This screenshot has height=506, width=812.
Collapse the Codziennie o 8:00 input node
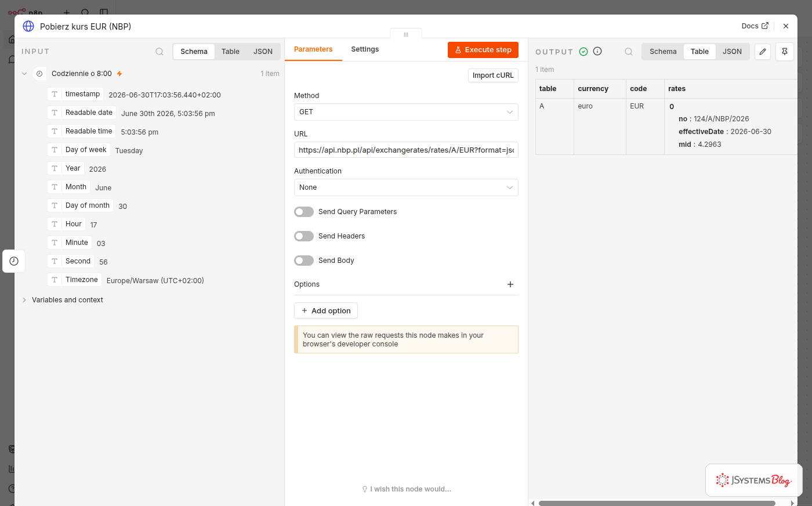coord(24,74)
